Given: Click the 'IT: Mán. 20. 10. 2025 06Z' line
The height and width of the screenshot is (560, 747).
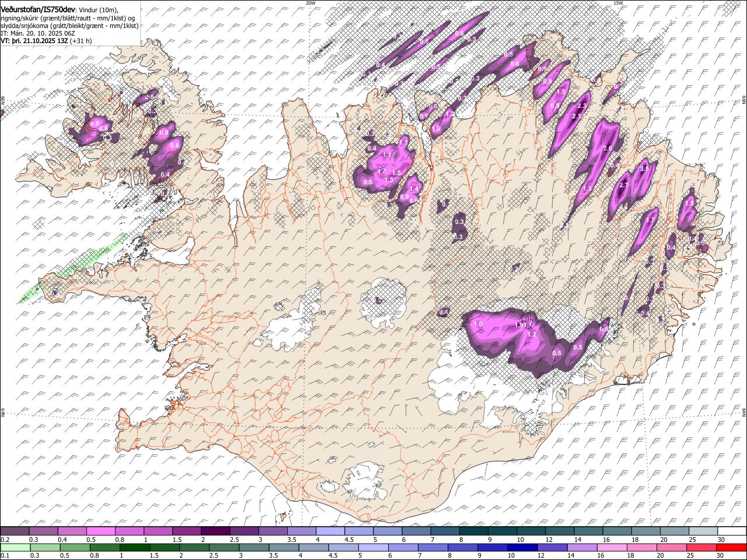Looking at the screenshot, I should click(x=38, y=33).
